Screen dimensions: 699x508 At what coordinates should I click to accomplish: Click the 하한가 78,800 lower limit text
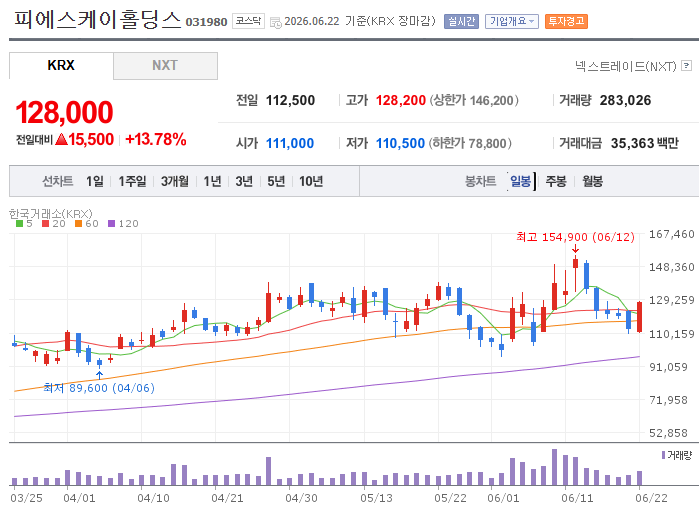[x=470, y=143]
